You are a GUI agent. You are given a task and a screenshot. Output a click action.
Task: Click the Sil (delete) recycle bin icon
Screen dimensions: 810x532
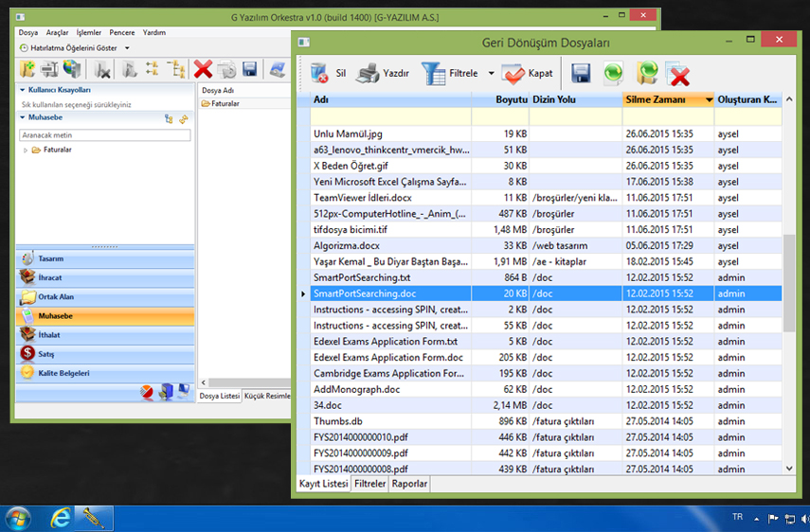[x=319, y=74]
